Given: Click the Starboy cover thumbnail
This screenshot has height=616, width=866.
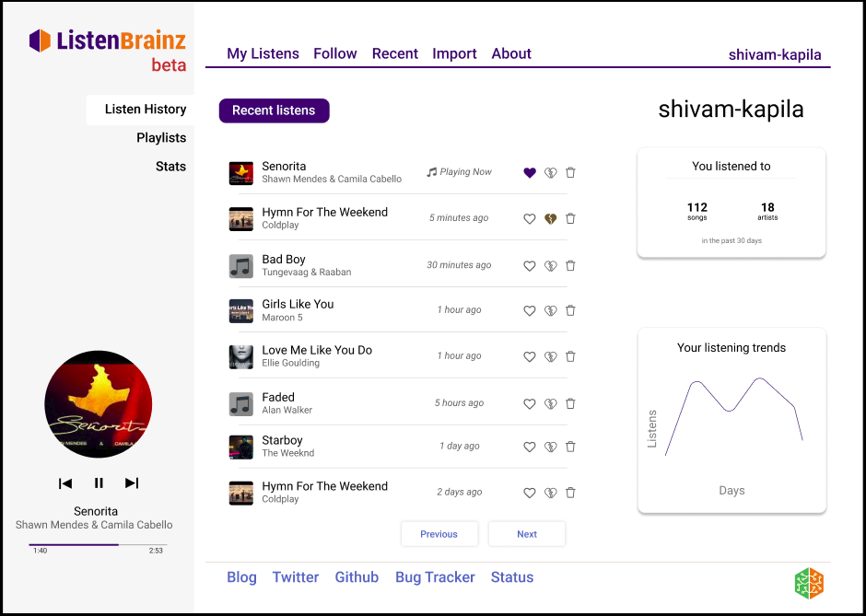Looking at the screenshot, I should [241, 447].
